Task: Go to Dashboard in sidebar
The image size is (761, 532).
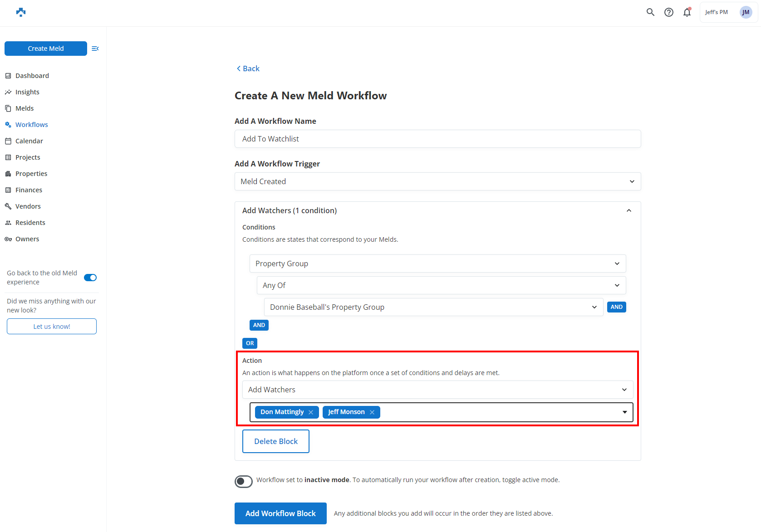Action: click(32, 76)
